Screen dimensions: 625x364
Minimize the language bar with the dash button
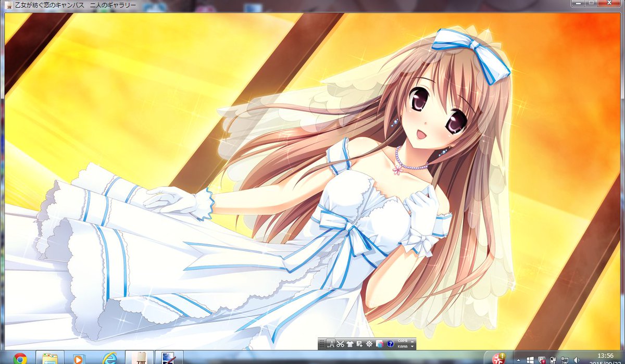coord(412,342)
